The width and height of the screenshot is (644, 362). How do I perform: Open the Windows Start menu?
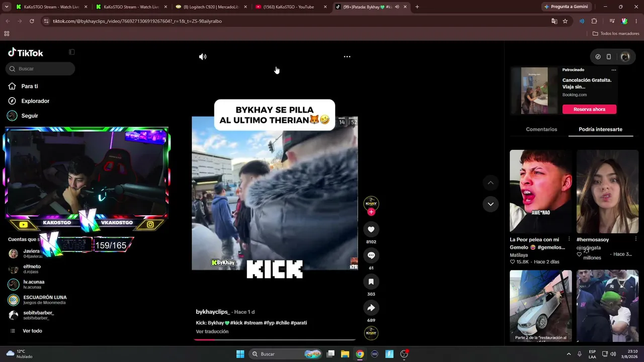click(240, 354)
